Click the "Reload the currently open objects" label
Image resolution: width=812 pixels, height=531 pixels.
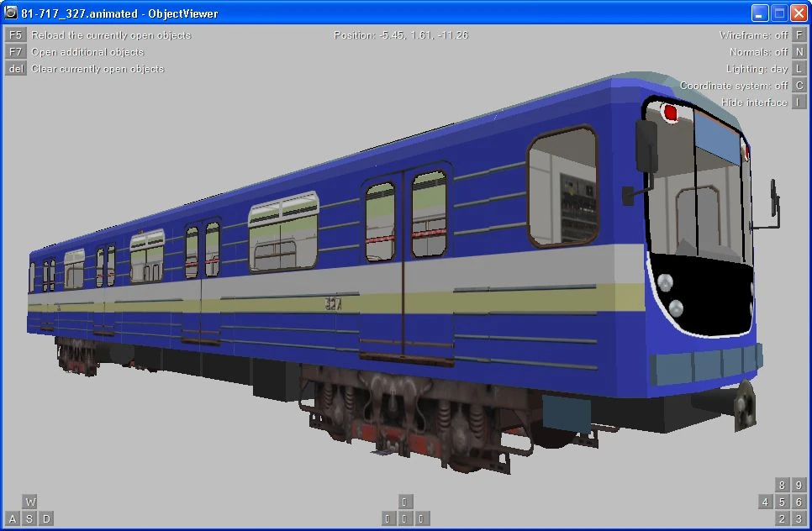coord(111,35)
